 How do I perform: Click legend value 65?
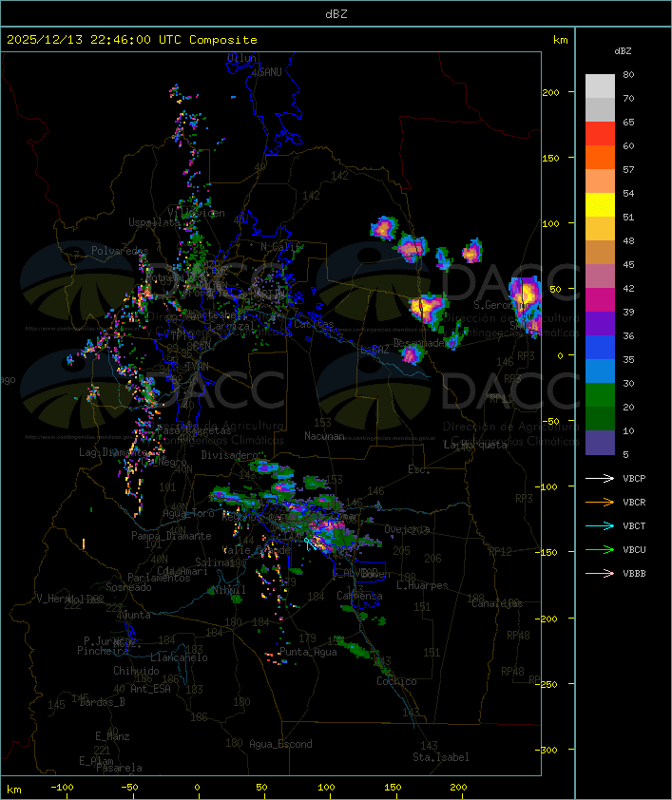pos(628,122)
